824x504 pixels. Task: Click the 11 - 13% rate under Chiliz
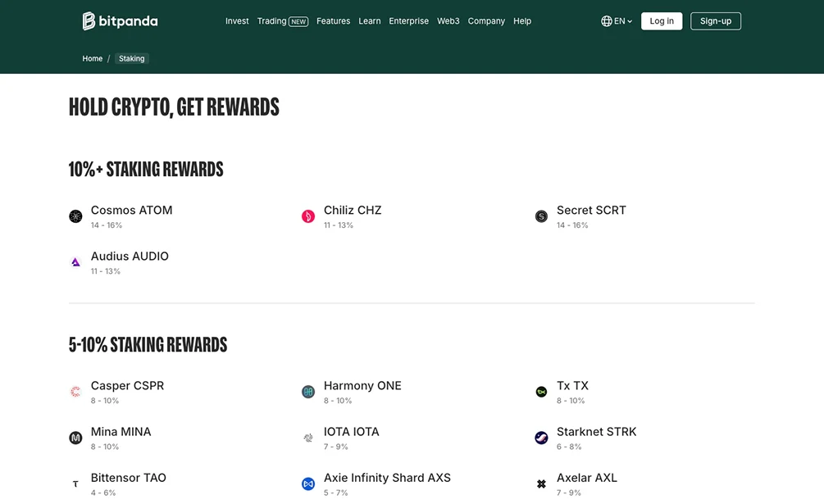point(339,225)
